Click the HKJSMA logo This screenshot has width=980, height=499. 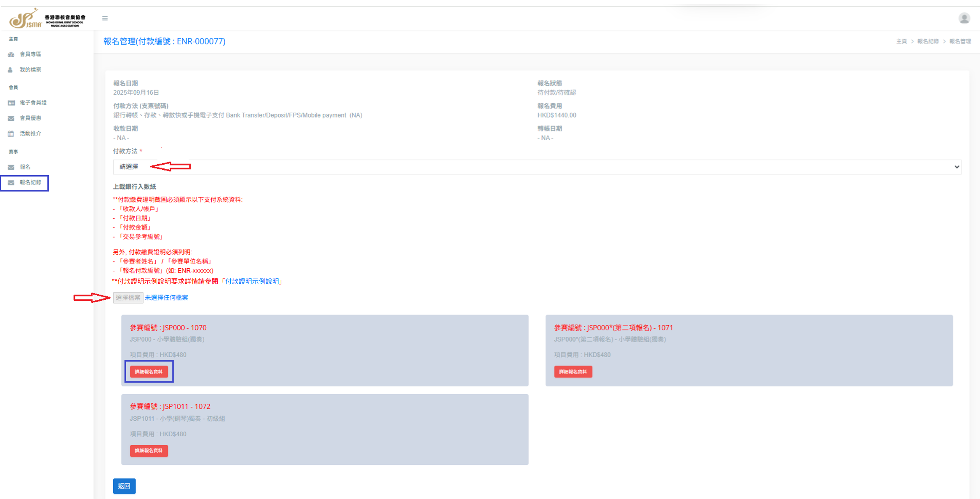(x=47, y=18)
